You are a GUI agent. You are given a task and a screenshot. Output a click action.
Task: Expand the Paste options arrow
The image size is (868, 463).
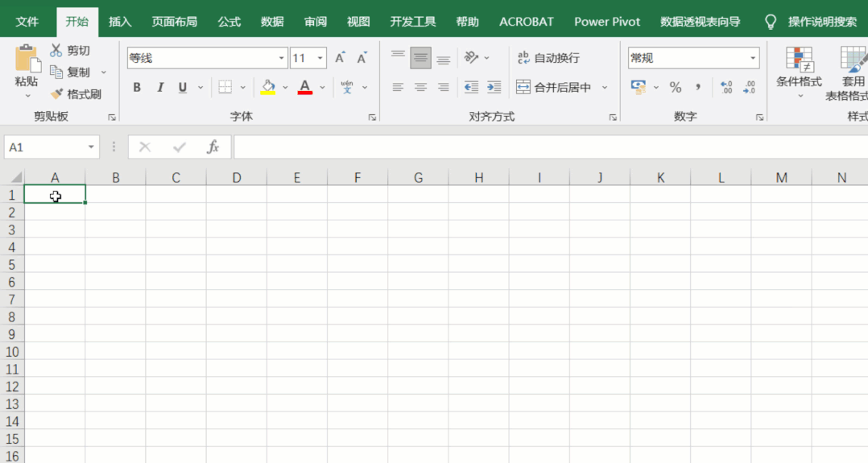[27, 97]
